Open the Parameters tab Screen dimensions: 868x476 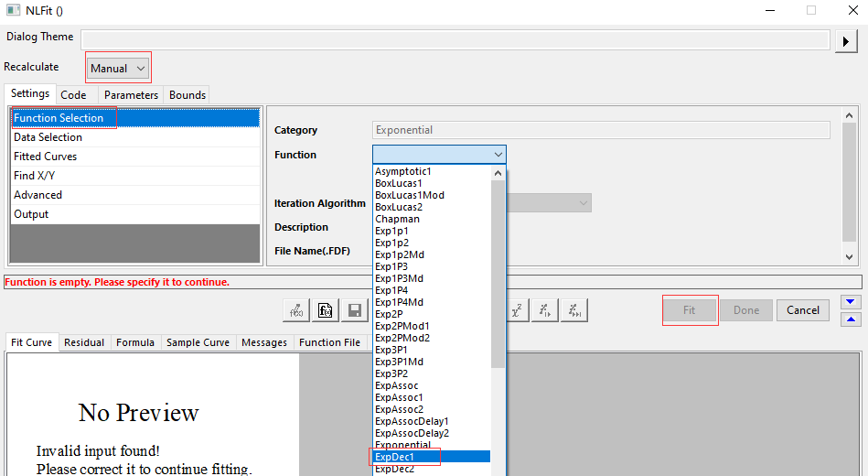pos(131,95)
